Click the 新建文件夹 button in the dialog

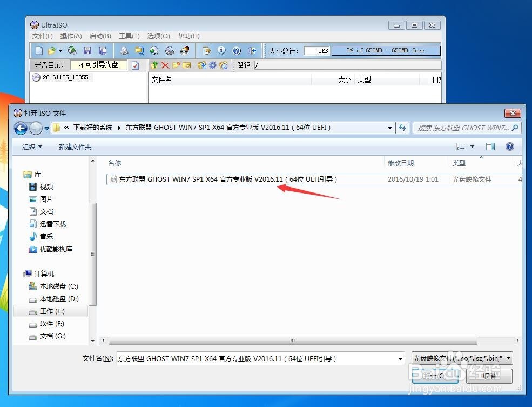click(75, 146)
